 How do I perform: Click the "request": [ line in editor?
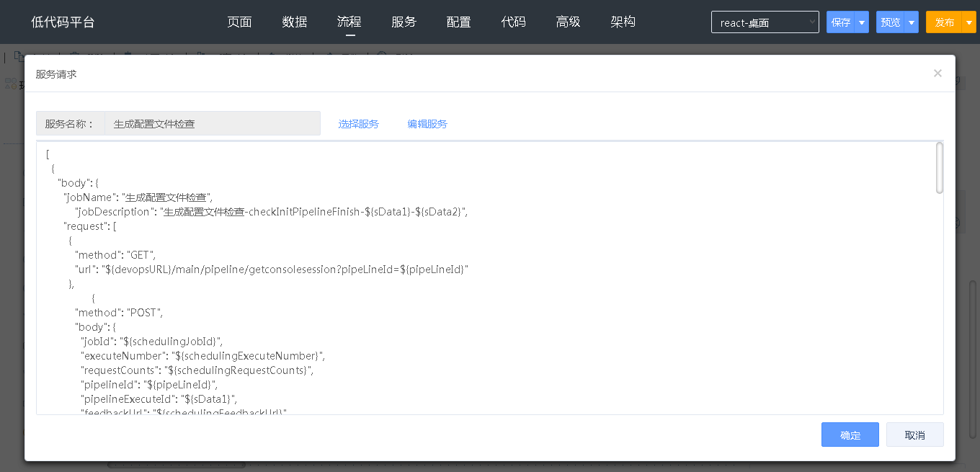(90, 226)
